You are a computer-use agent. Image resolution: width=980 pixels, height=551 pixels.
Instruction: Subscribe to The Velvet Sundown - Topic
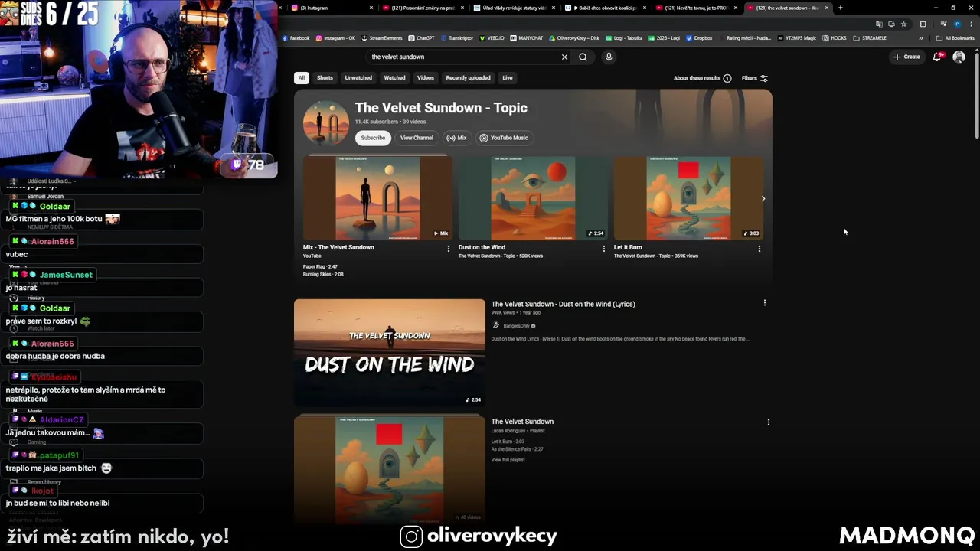373,138
